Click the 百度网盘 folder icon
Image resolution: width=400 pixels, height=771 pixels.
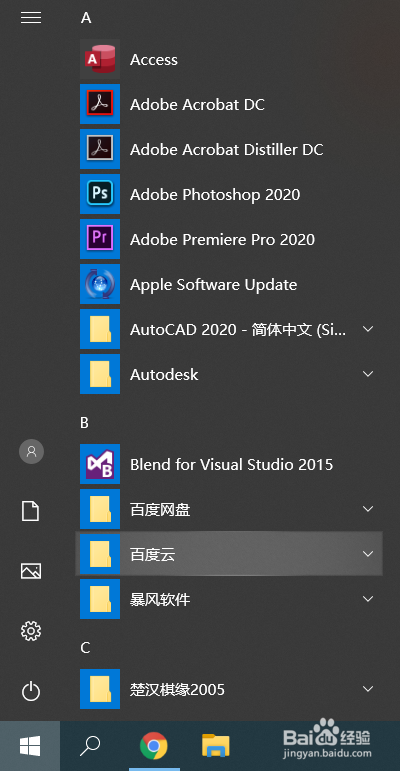pos(100,509)
